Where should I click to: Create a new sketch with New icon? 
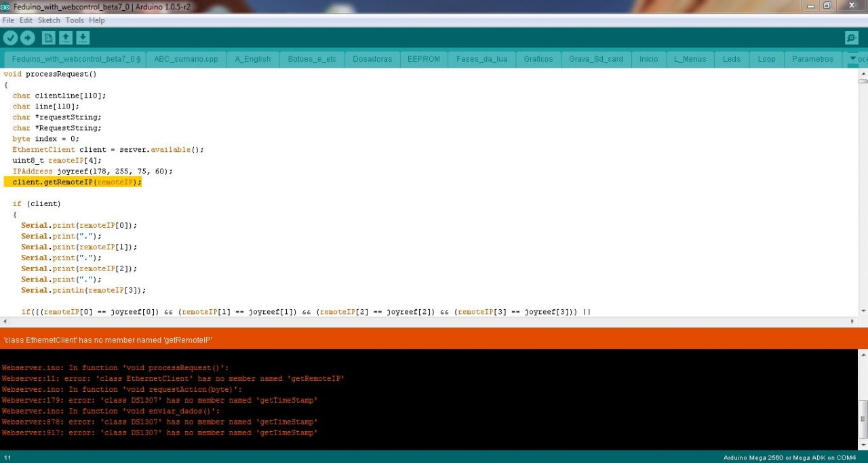coord(48,38)
